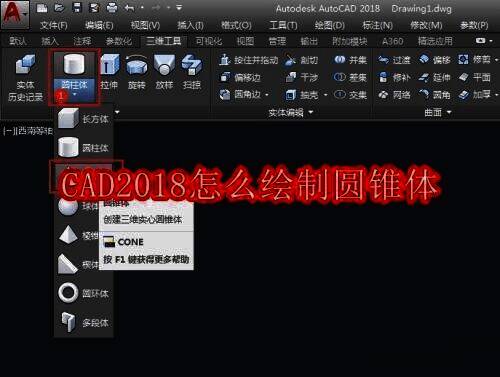Click the 平面 planar surface tool
The image size is (500, 377).
click(474, 78)
